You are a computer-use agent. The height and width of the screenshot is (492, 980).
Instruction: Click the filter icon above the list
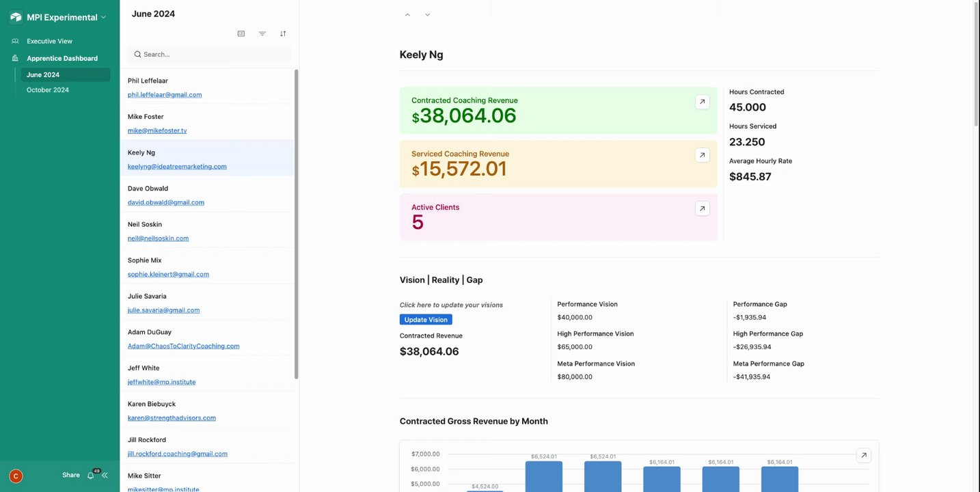[262, 33]
